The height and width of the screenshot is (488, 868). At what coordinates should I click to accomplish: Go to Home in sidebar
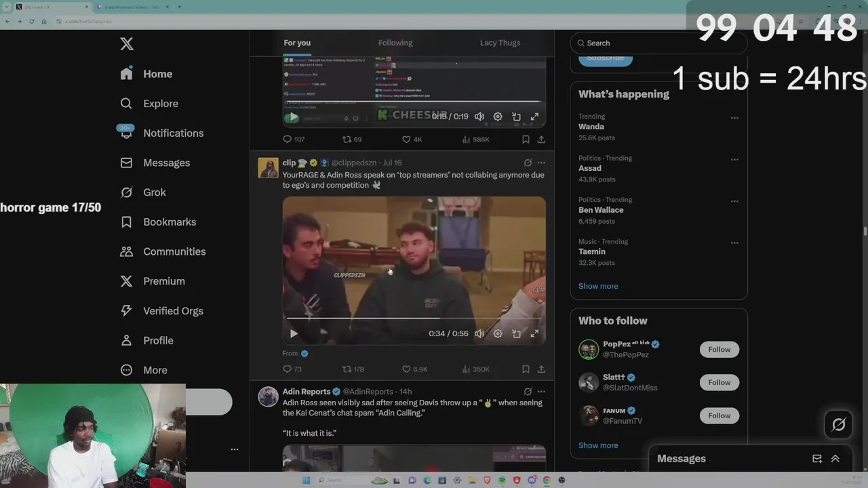146,74
